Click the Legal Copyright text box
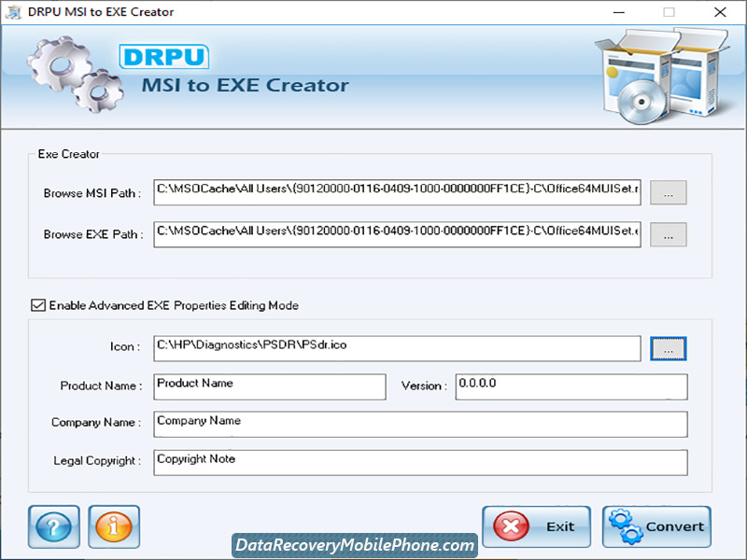This screenshot has width=747, height=560. pyautogui.click(x=420, y=462)
